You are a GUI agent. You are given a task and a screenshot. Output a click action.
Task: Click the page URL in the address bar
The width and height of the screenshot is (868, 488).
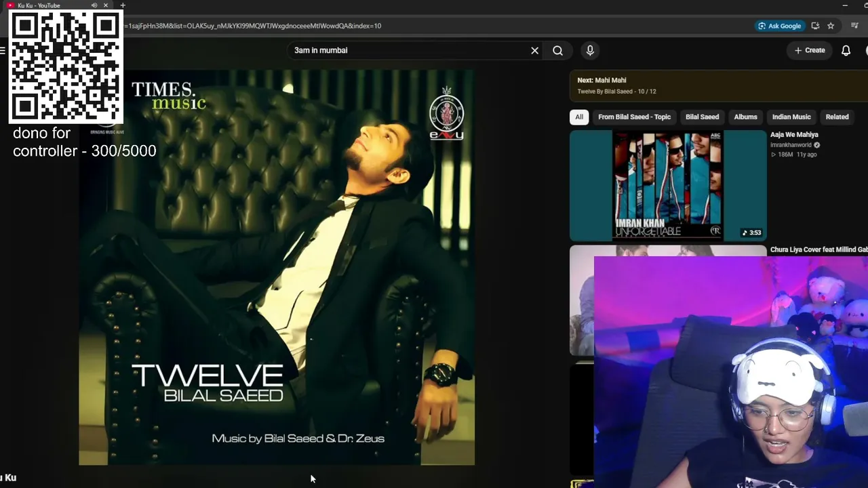(254, 26)
